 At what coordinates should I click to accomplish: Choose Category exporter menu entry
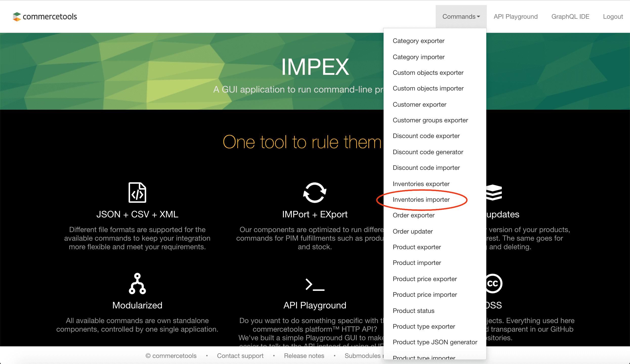pyautogui.click(x=418, y=41)
